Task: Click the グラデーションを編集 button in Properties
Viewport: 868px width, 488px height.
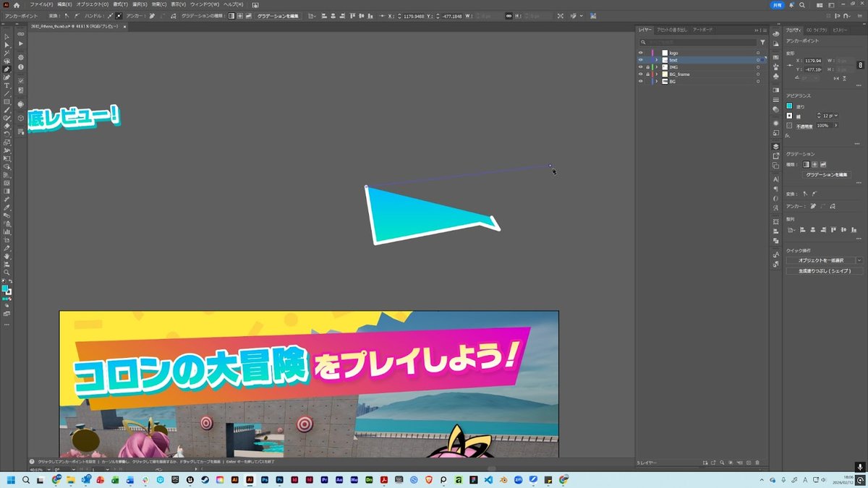Action: coord(827,175)
